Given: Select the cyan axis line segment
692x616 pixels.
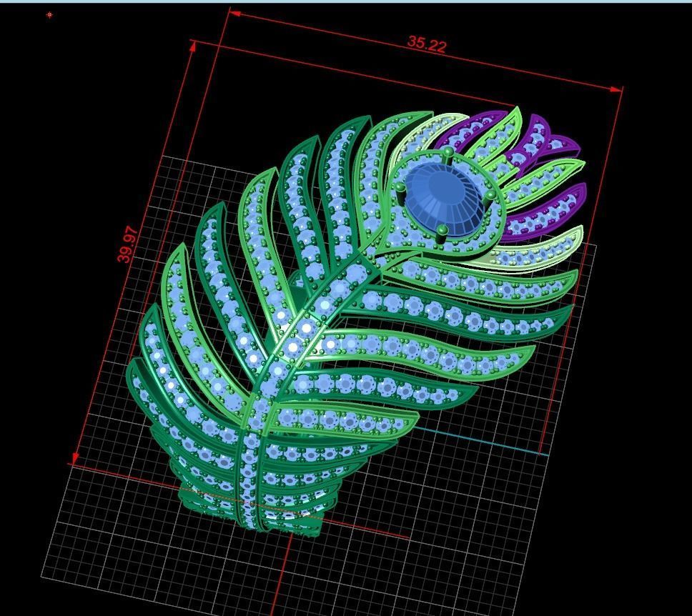Looking at the screenshot, I should [481, 441].
